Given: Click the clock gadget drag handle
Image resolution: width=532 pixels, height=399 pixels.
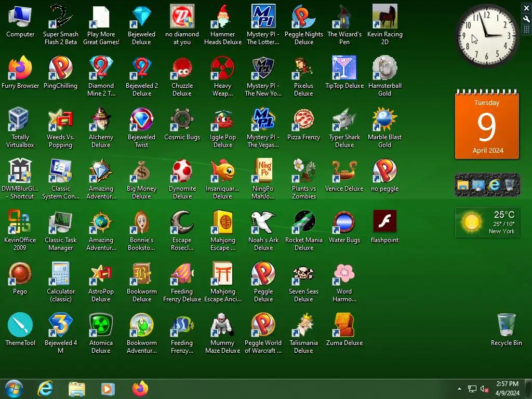Looking at the screenshot, I should tap(527, 29).
